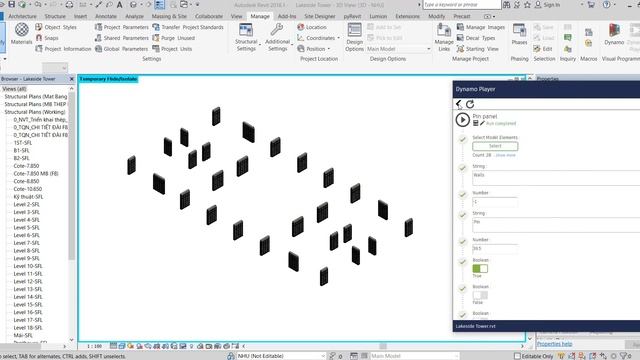Edit the String field containing Walls
This screenshot has height=360, width=640.
(x=556, y=178)
